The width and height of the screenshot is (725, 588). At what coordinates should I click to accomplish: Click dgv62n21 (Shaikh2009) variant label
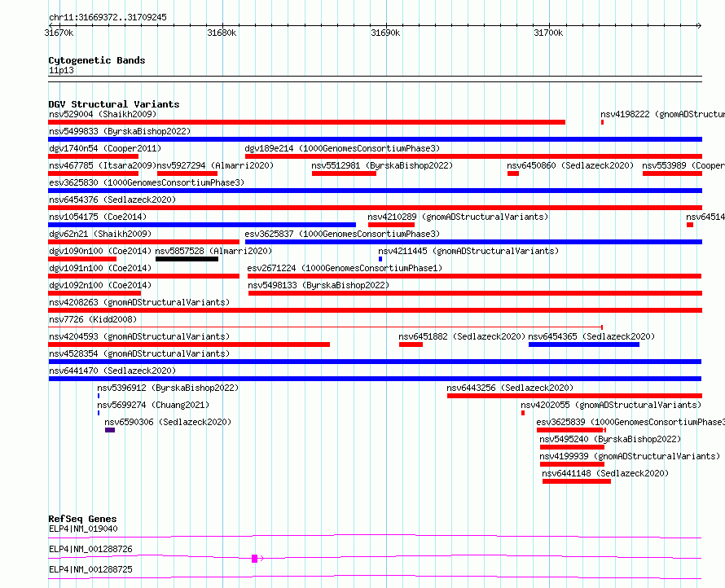click(x=100, y=234)
